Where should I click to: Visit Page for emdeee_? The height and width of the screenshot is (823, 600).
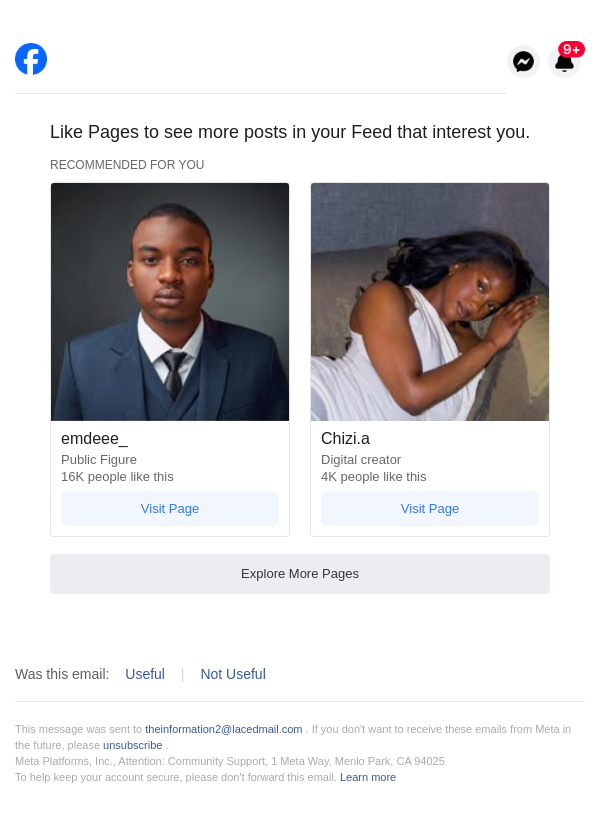(170, 508)
